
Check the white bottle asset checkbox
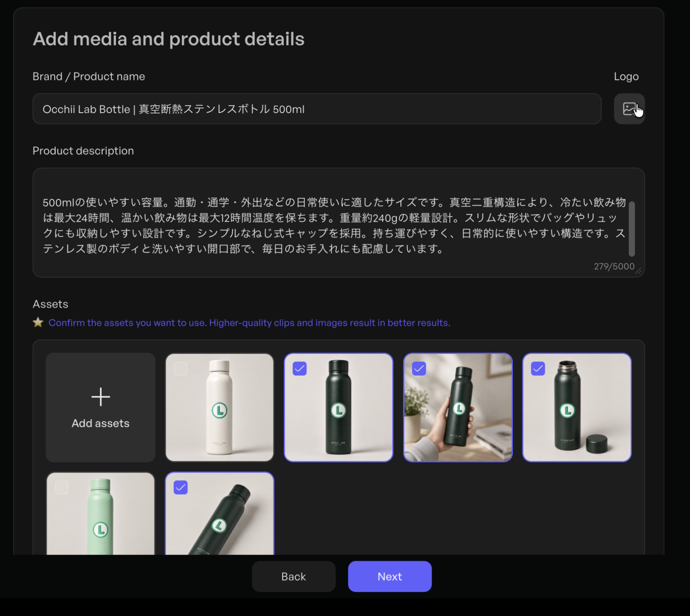(x=181, y=368)
